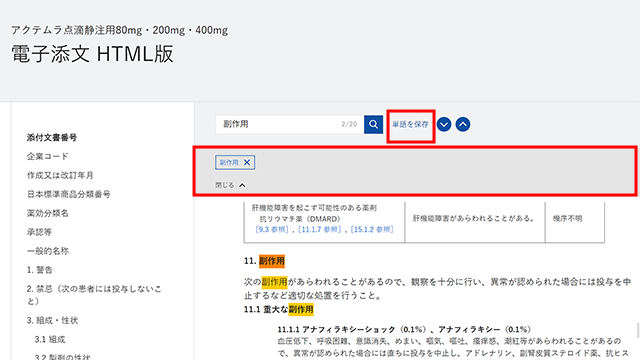This screenshot has height=360, width=640.
Task: Navigate to 承認等 section
Action: [x=39, y=232]
